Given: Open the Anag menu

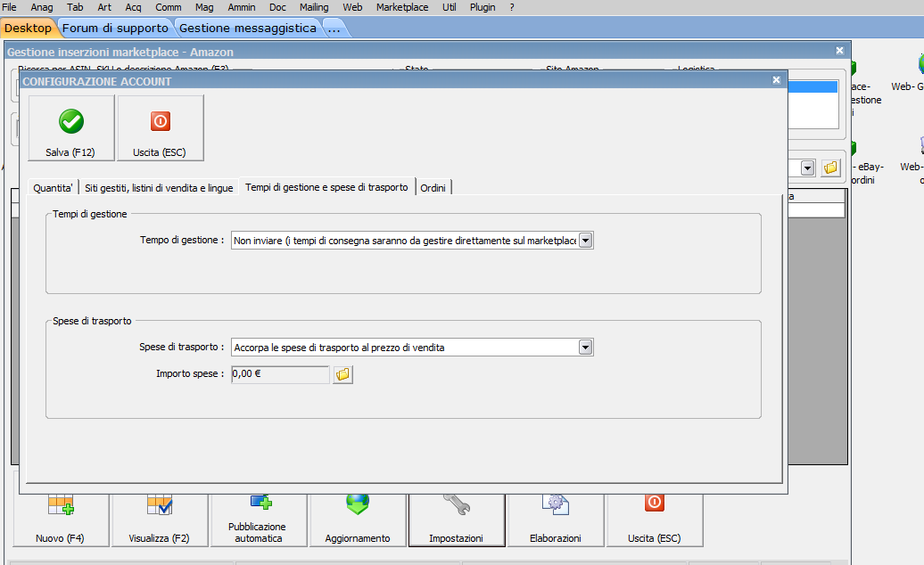Looking at the screenshot, I should click(42, 7).
